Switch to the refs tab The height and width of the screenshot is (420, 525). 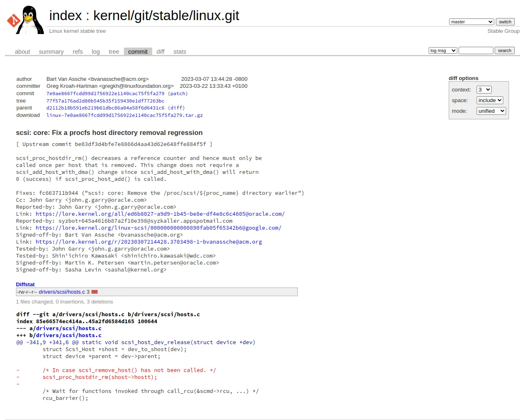tap(78, 52)
